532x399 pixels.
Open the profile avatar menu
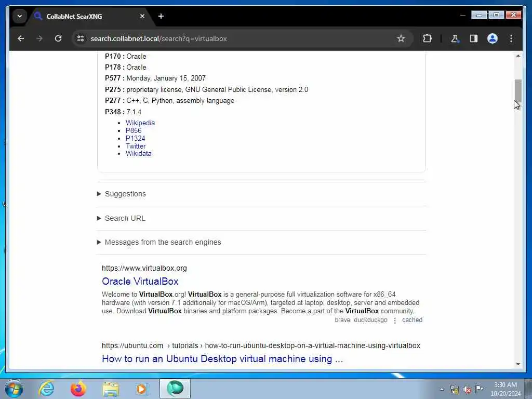493,38
